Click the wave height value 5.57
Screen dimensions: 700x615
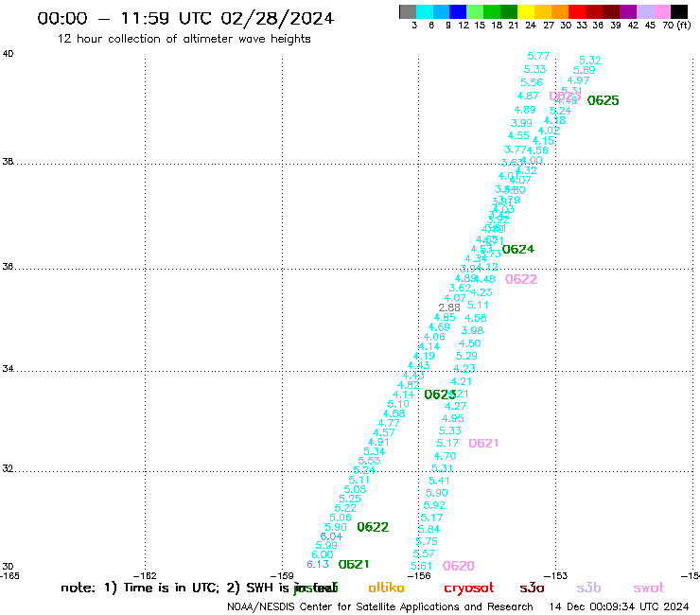coord(423,553)
